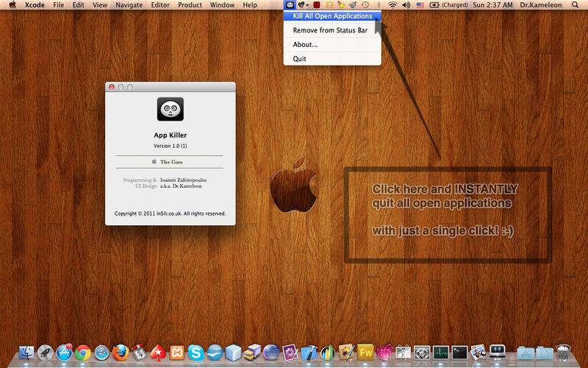The width and height of the screenshot is (588, 368).
Task: Open the orange XAMPP icon in Dock
Action: coord(177,353)
